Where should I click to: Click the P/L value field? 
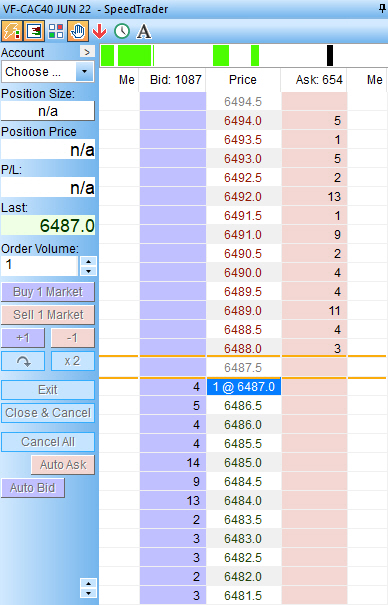(x=48, y=188)
